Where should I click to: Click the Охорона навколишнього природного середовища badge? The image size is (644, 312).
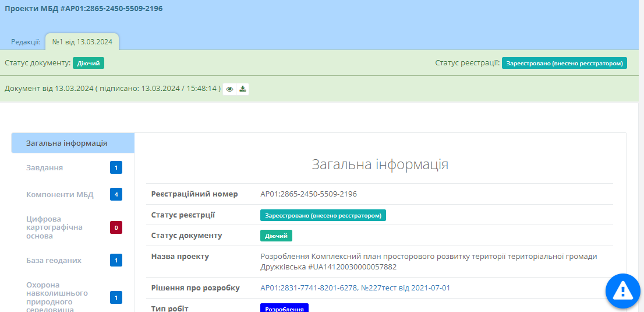pyautogui.click(x=116, y=297)
